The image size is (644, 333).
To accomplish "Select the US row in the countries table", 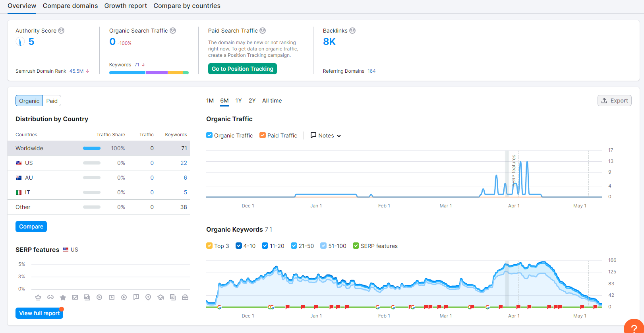I will point(99,163).
